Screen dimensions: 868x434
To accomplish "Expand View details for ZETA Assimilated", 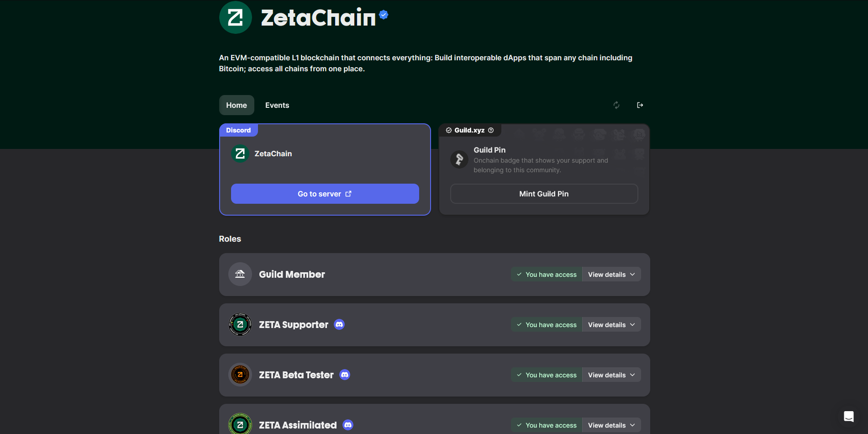I will (x=611, y=425).
